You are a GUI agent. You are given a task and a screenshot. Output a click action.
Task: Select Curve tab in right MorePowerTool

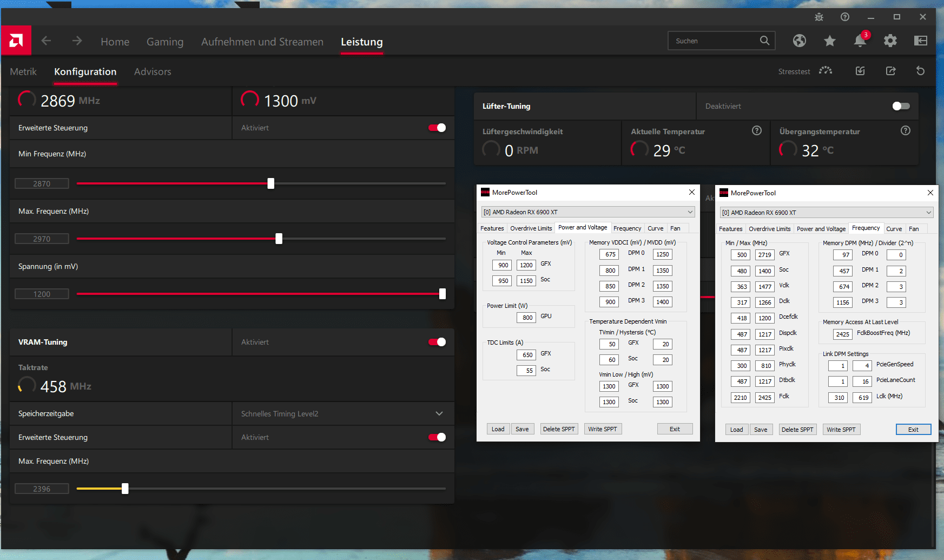pyautogui.click(x=894, y=229)
